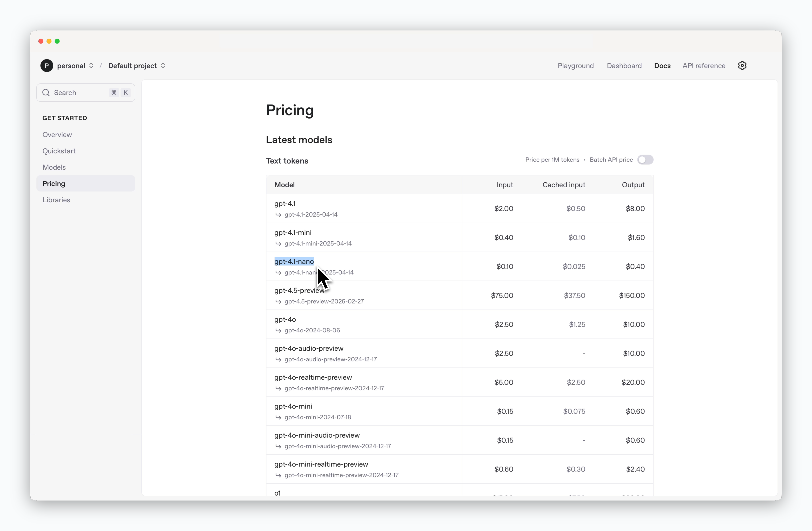The height and width of the screenshot is (531, 812).
Task: Click the arrow icon beside gpt-4o-mini-2024-07-18
Action: pos(278,417)
